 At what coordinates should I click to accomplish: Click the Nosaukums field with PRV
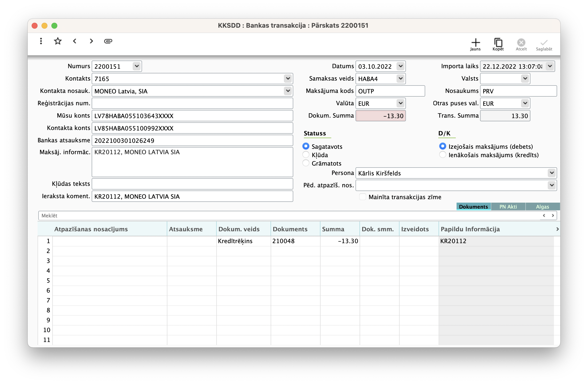coord(518,91)
